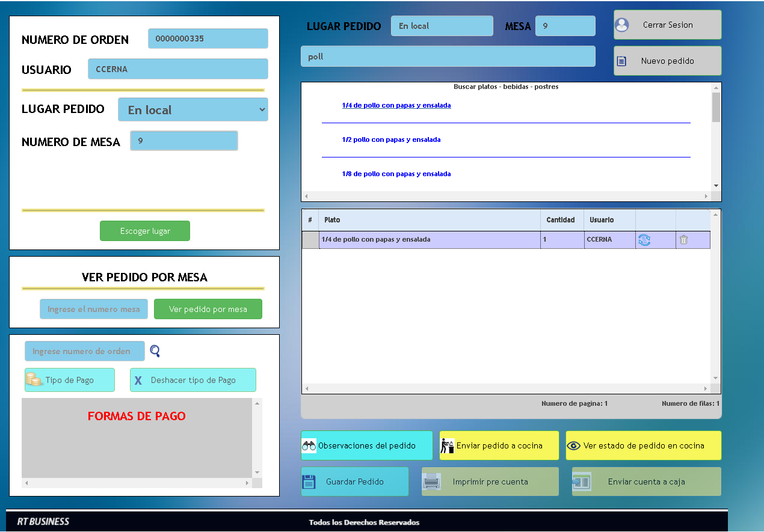The height and width of the screenshot is (532, 764).
Task: Click the Enviar pedido a cocina button
Action: point(499,446)
